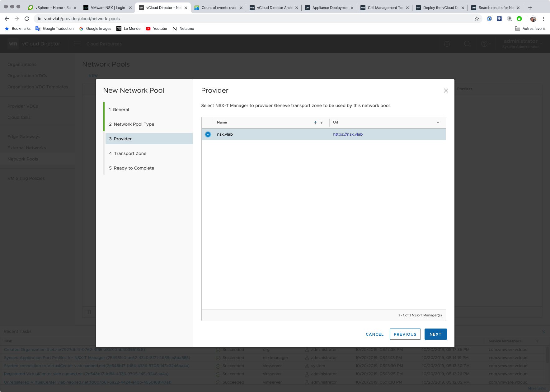Click the browser back arrow
550x392 pixels.
(x=7, y=19)
